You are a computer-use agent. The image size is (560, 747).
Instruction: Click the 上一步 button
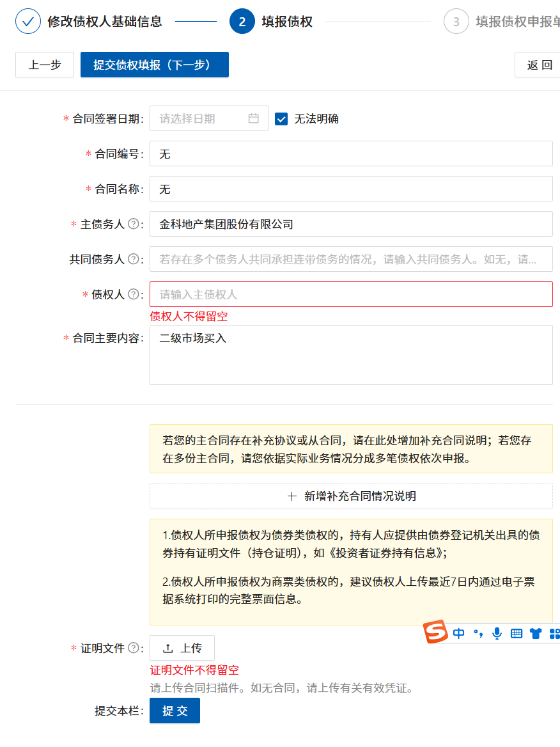pos(45,65)
